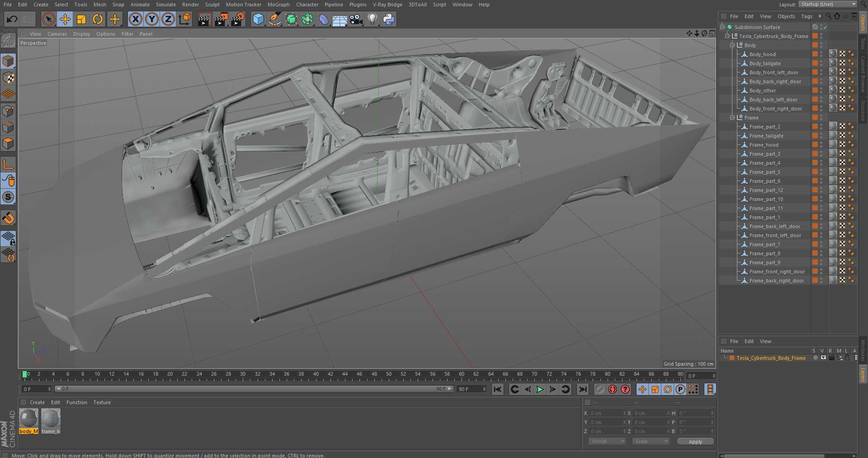Go to end of animation
The image size is (868, 458).
tap(583, 389)
